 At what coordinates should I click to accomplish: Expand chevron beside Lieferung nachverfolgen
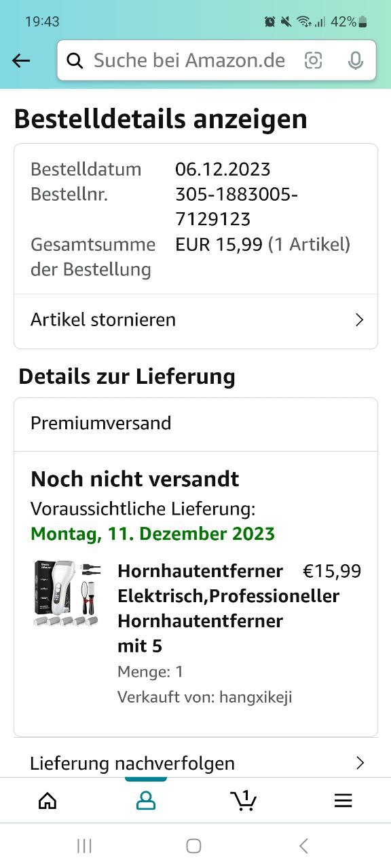(360, 763)
